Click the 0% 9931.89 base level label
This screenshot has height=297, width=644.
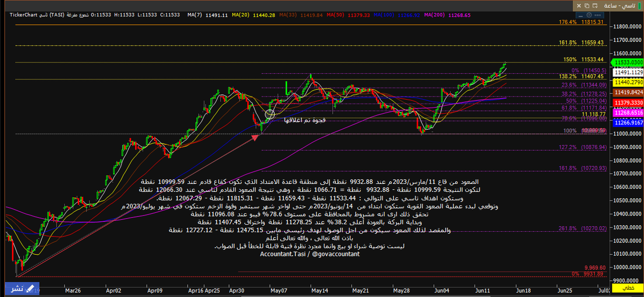pyautogui.click(x=589, y=274)
